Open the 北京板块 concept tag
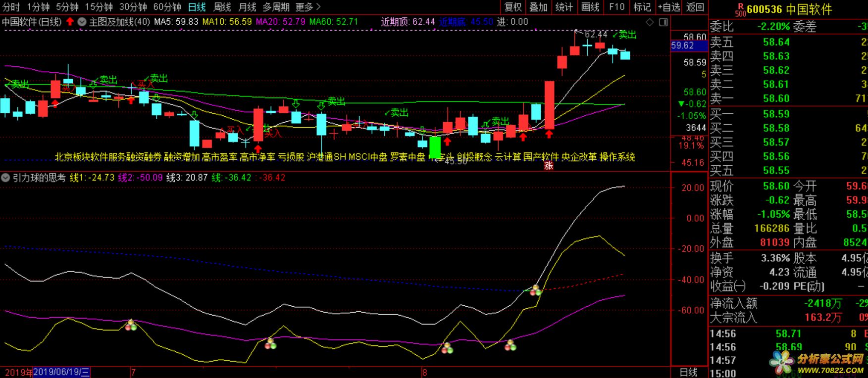The width and height of the screenshot is (868, 378). pos(72,157)
